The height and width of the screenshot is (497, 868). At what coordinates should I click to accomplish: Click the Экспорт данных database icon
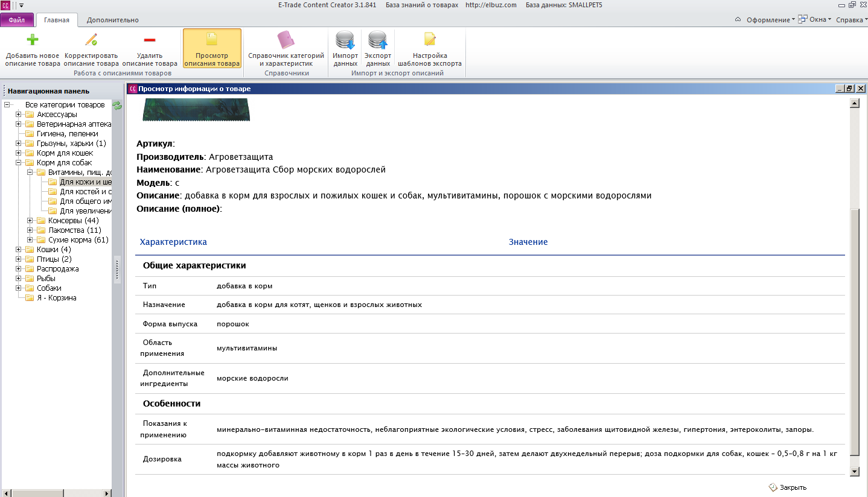point(378,40)
